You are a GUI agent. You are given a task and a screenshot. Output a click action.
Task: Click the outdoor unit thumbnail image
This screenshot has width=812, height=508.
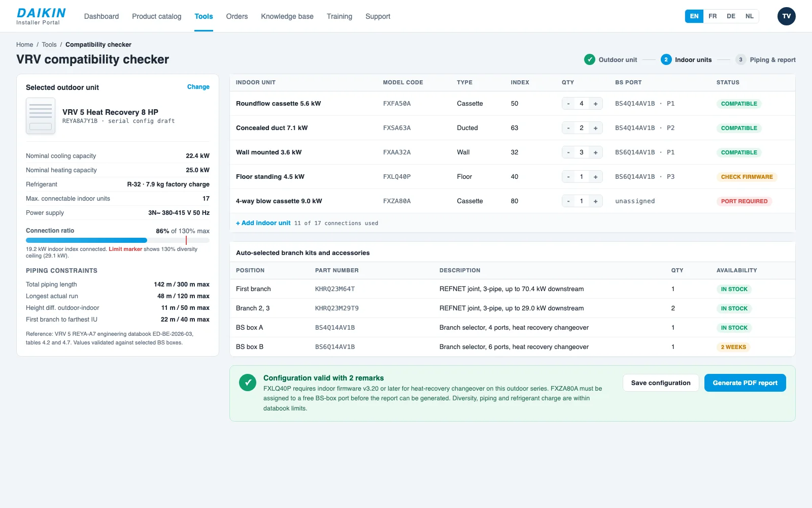(41, 116)
